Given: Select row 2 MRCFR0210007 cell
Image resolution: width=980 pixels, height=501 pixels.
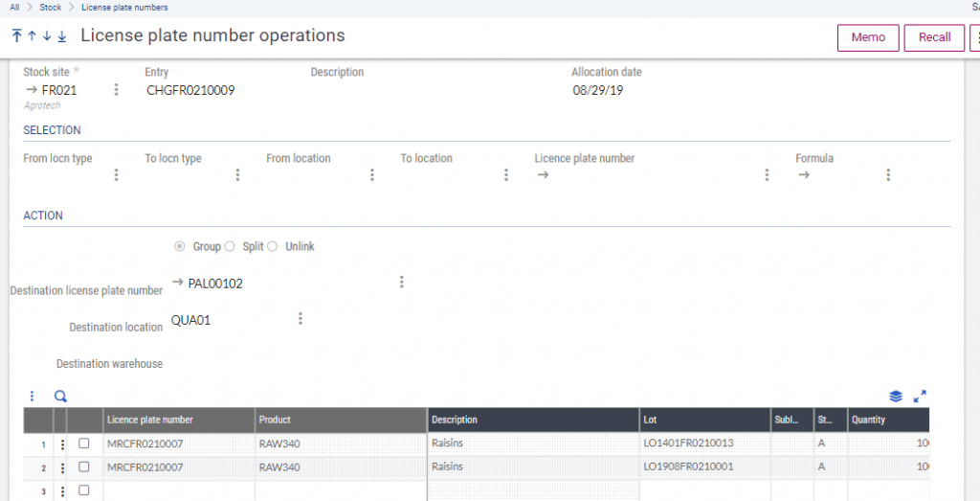Looking at the screenshot, I should [x=179, y=467].
